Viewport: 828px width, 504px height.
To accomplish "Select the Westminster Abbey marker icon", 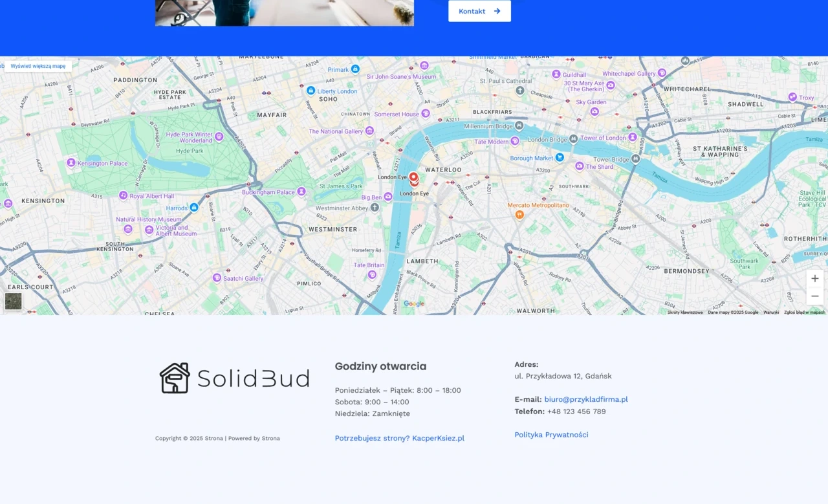I will pyautogui.click(x=374, y=208).
